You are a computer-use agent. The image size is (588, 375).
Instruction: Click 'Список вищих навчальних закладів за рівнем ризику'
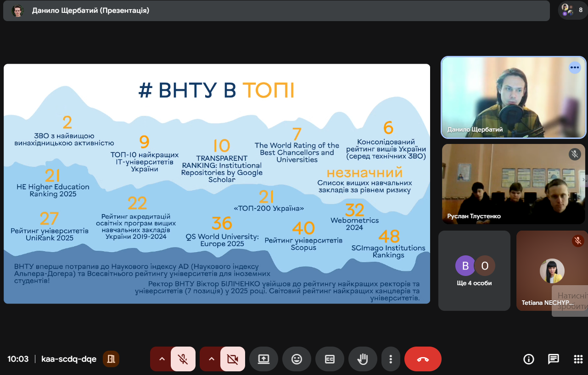click(364, 186)
